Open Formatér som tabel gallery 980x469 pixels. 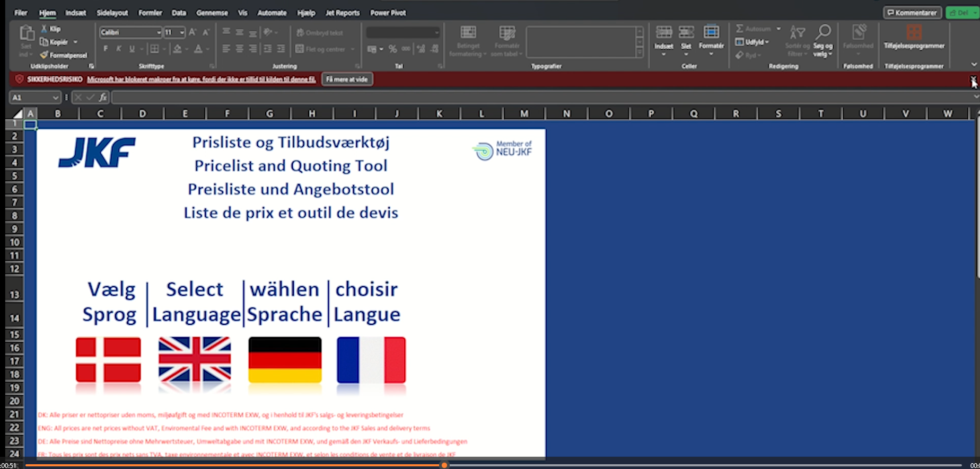point(507,41)
